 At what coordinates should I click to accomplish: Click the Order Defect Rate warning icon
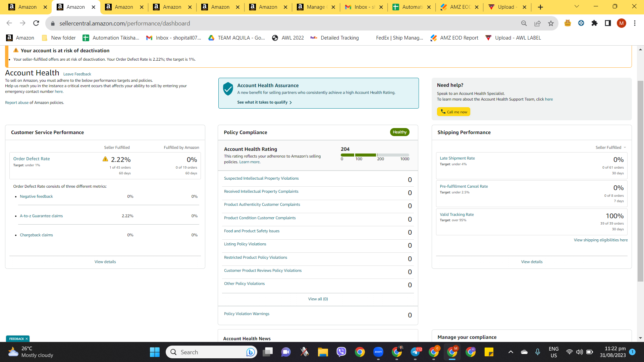click(105, 159)
